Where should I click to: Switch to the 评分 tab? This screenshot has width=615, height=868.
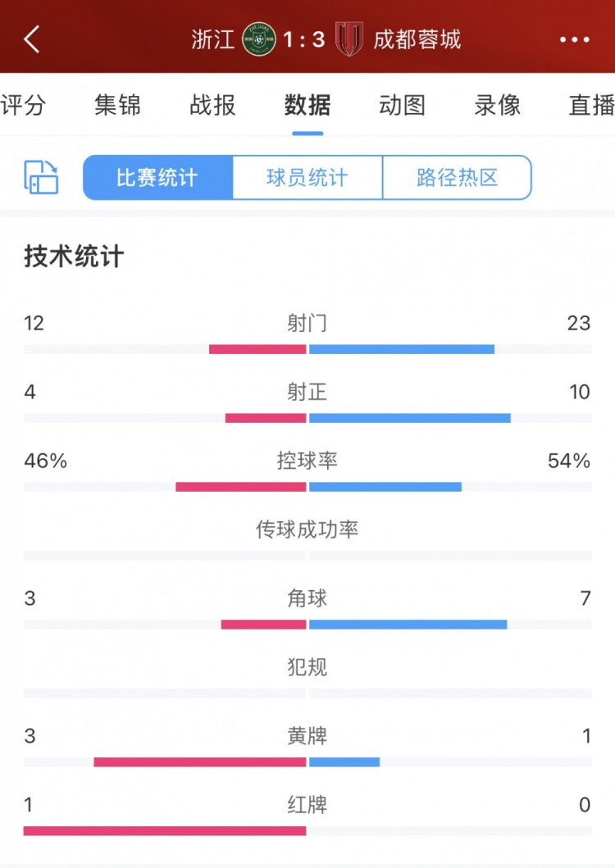pyautogui.click(x=23, y=105)
